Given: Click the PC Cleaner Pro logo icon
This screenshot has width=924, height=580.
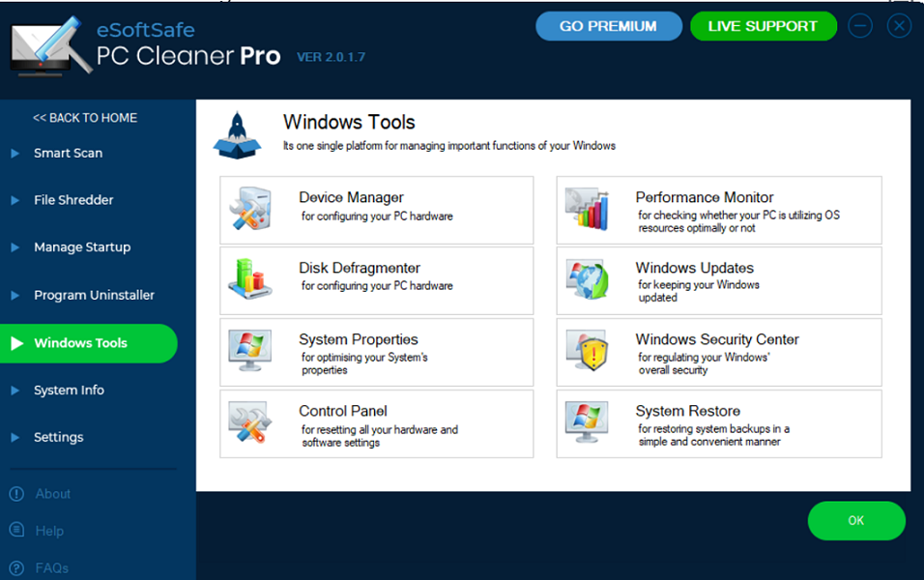Looking at the screenshot, I should pos(50,46).
